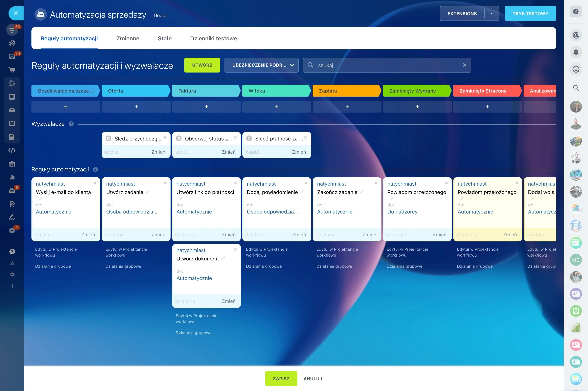
Task: Click the Tryb testowy button
Action: (x=530, y=13)
